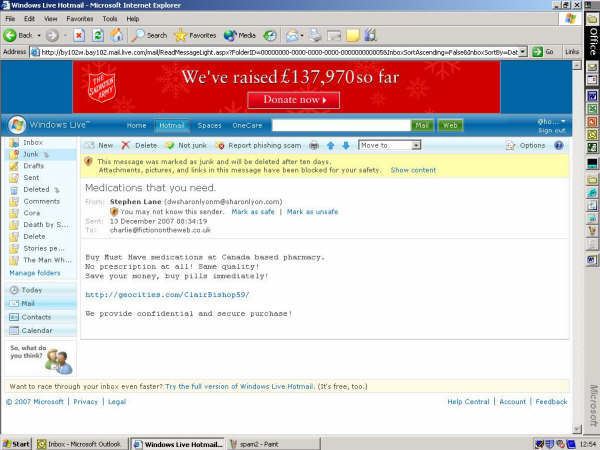Click the IE Back button
600x450 pixels.
tap(18, 35)
